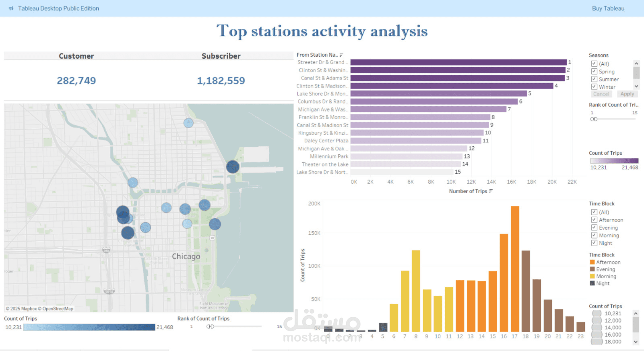Screen dimensions: 644x351
Task: Click the Daley Center Plaza station label
Action: coord(326,141)
